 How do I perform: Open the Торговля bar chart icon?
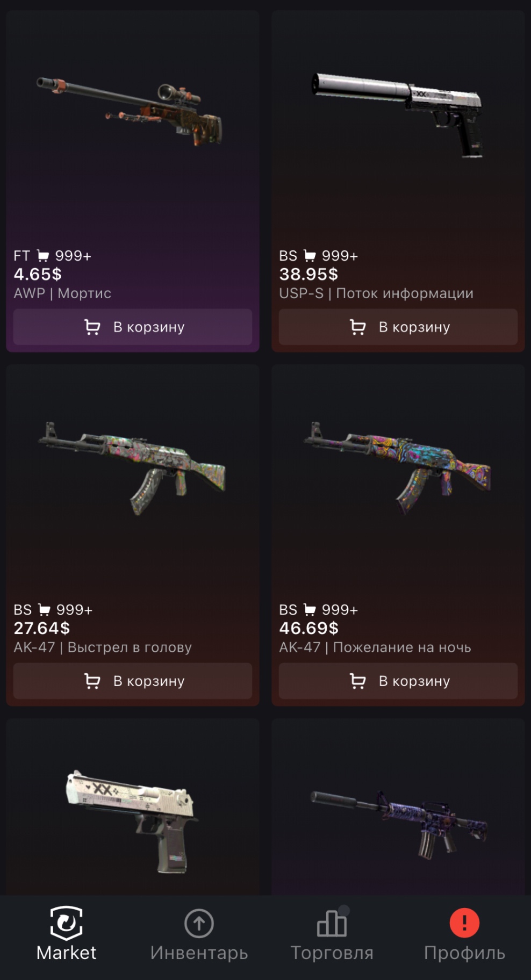(x=332, y=923)
